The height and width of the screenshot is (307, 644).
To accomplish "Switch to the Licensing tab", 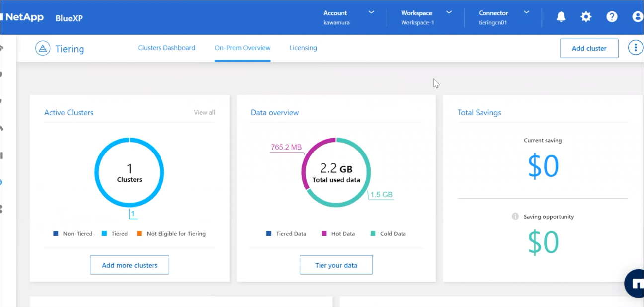I will 303,48.
